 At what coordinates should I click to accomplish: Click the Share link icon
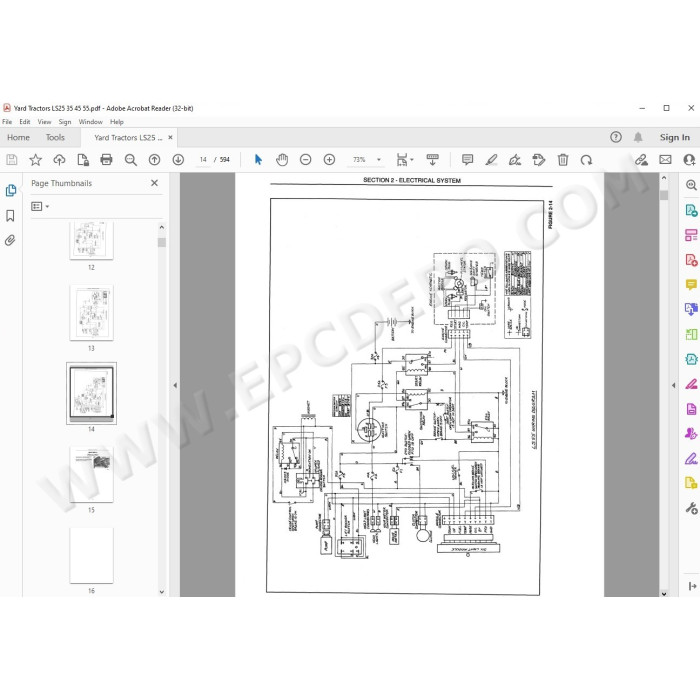[641, 159]
